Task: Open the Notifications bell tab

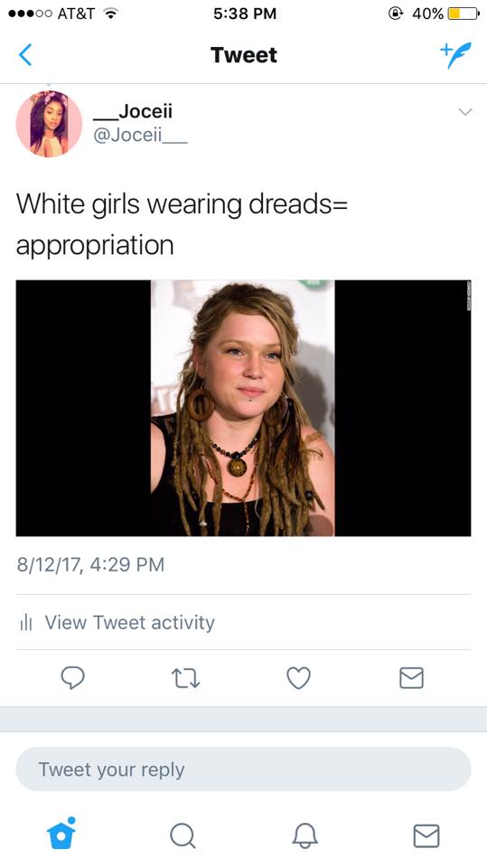Action: click(x=304, y=835)
